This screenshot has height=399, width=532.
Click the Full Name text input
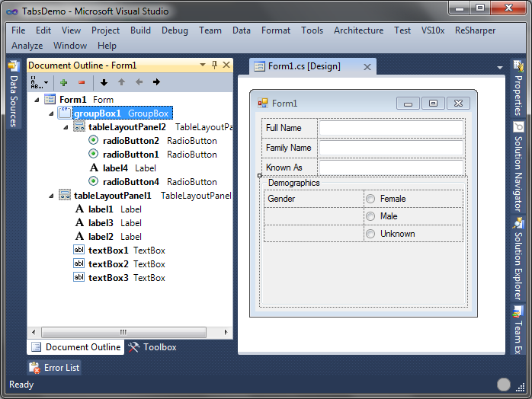[392, 128]
